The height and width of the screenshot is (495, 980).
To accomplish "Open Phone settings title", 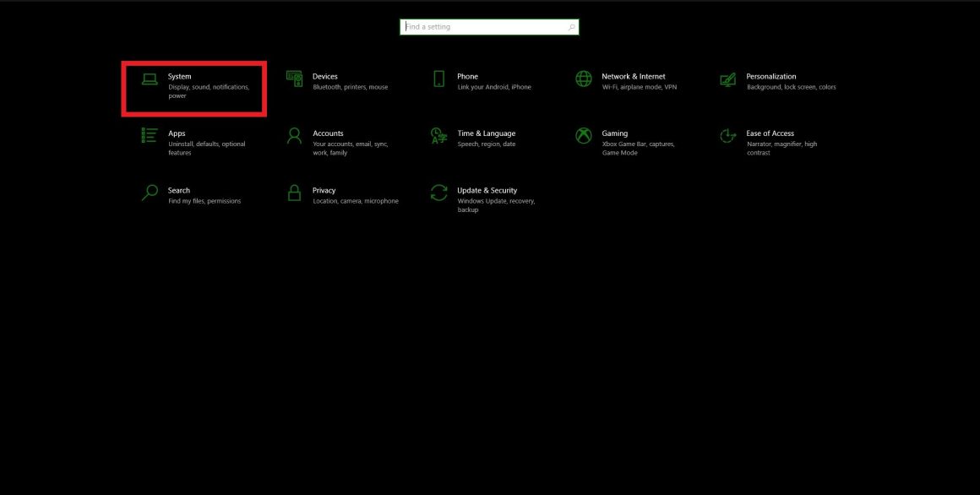I will pyautogui.click(x=467, y=76).
